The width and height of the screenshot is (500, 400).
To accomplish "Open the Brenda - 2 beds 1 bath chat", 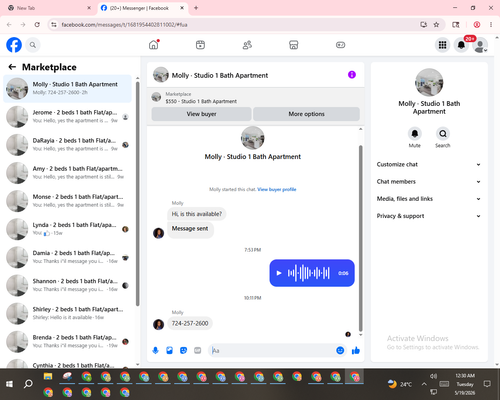I will click(x=67, y=341).
